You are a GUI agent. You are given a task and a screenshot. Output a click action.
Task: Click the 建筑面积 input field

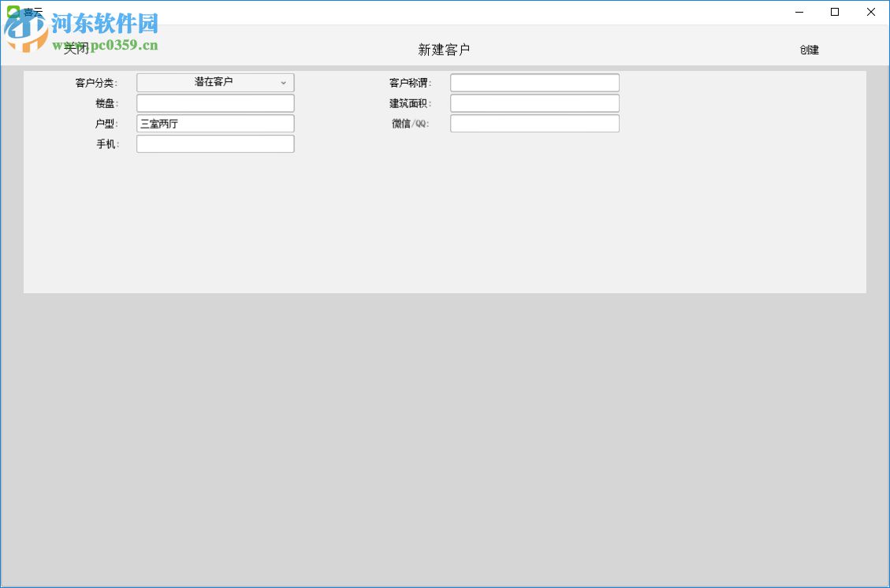pos(534,102)
